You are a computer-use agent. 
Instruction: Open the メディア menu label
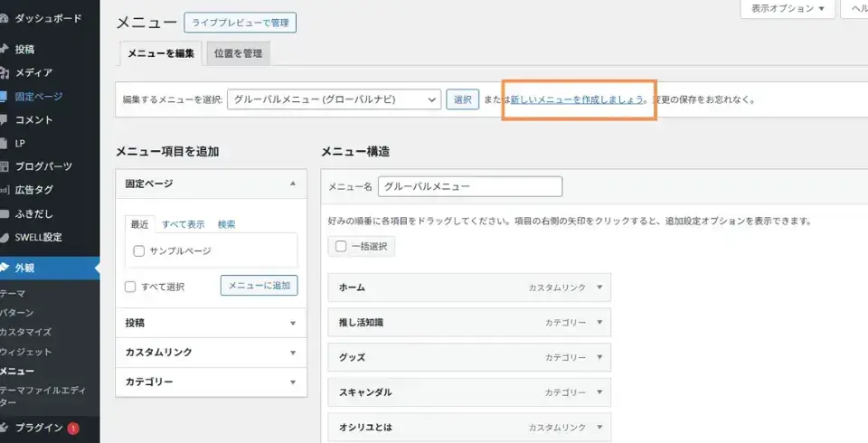(33, 72)
